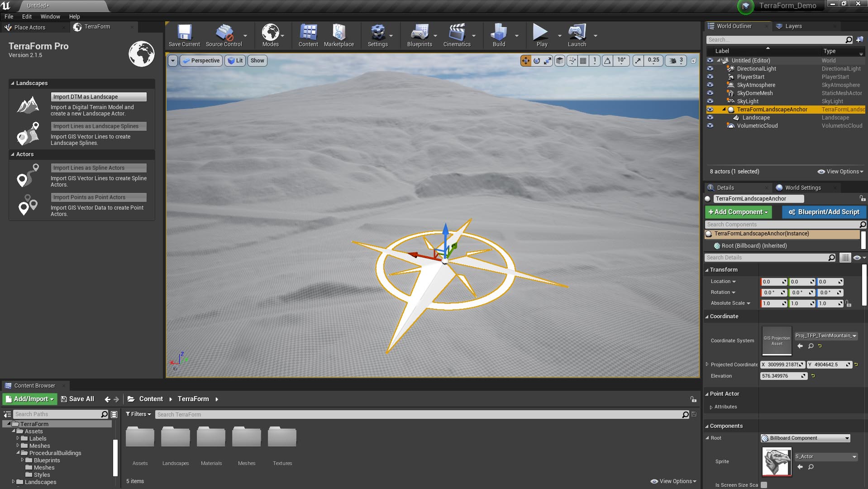Expand the Attributes row under Point Actor
Image resolution: width=868 pixels, height=489 pixels.
tap(711, 407)
